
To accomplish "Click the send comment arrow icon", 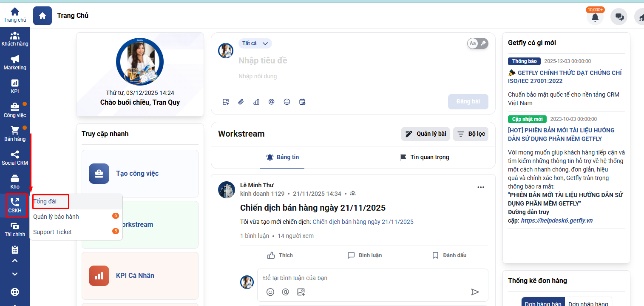I will pyautogui.click(x=475, y=292).
